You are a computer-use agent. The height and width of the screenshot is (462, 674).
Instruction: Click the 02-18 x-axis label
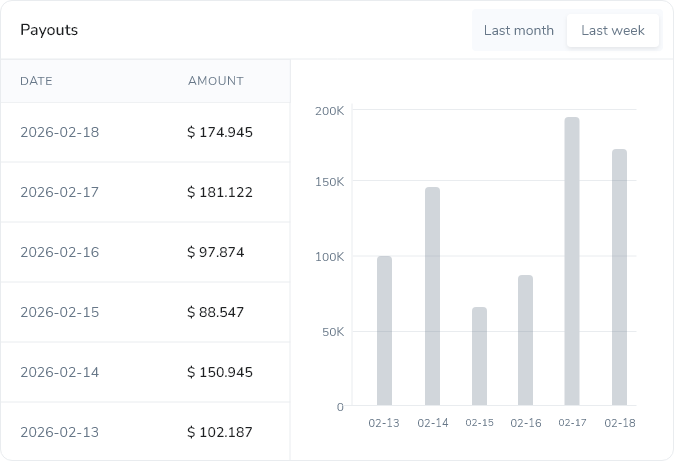[x=620, y=423]
